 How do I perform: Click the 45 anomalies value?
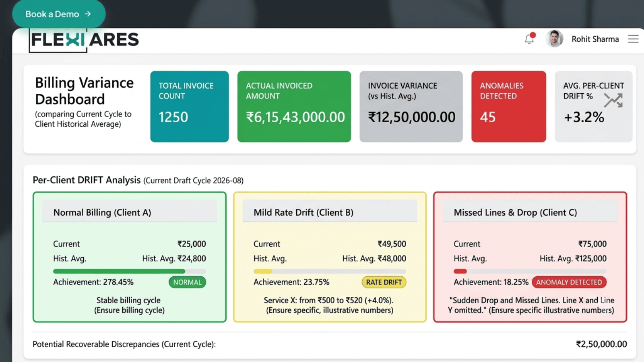487,117
